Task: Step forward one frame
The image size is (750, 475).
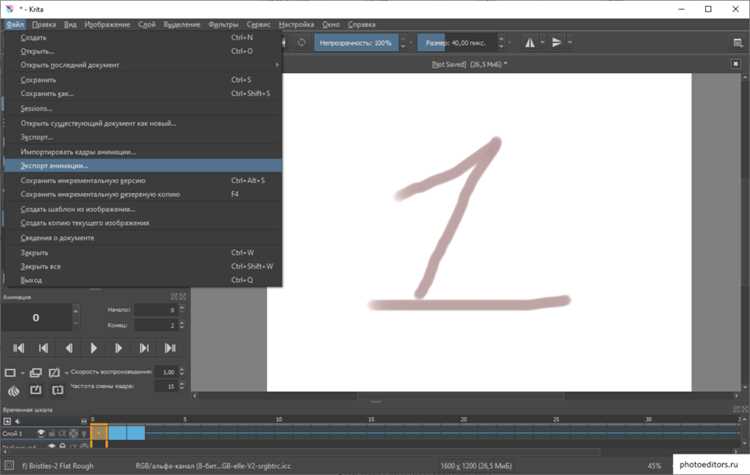Action: 119,348
